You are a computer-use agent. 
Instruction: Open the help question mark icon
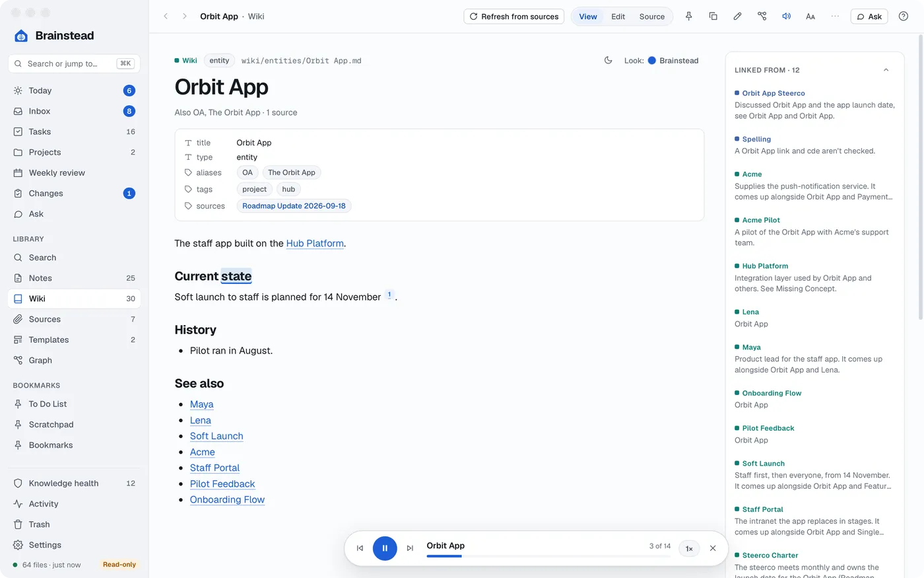click(904, 17)
